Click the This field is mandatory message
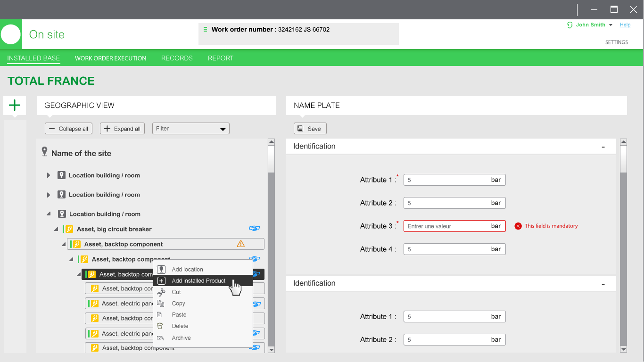This screenshot has width=644, height=362. 551,226
